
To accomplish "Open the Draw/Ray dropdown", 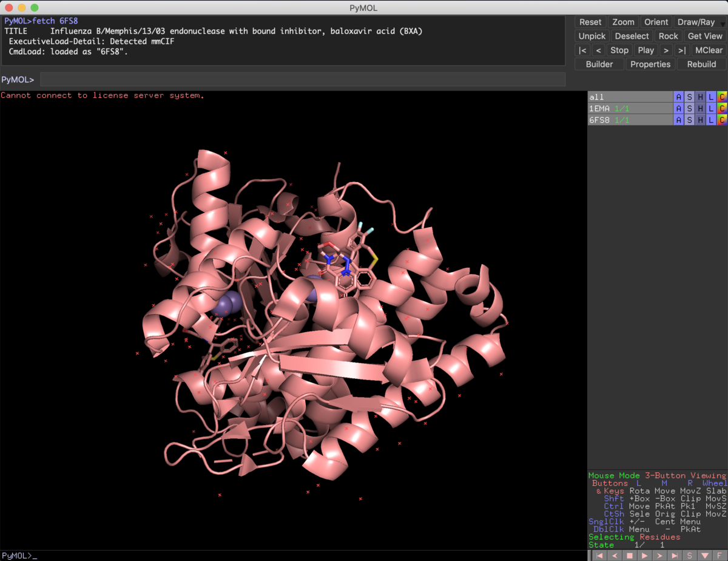I will coord(699,22).
